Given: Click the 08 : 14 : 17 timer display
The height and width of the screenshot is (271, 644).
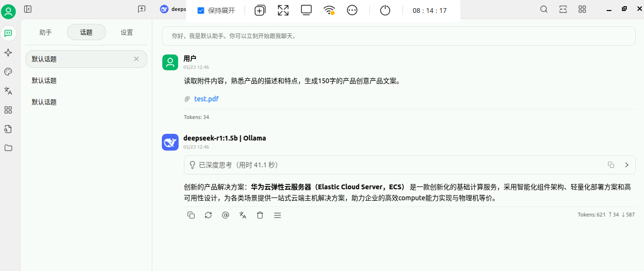Looking at the screenshot, I should pyautogui.click(x=429, y=11).
